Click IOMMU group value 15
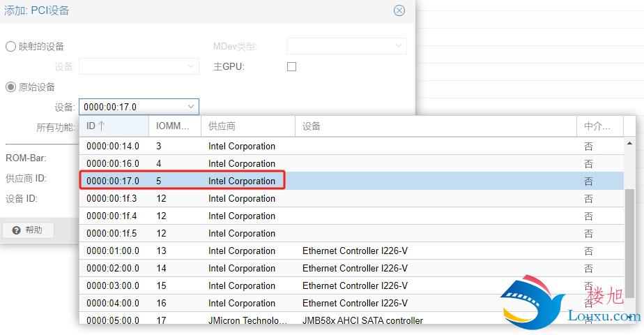Screen dimensions: 644x335 click(161, 285)
